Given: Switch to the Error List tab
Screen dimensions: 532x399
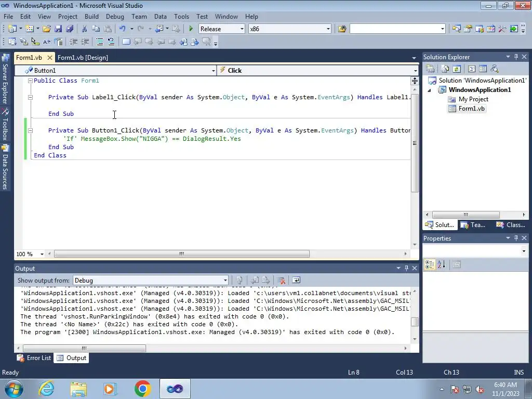Looking at the screenshot, I should [x=34, y=358].
